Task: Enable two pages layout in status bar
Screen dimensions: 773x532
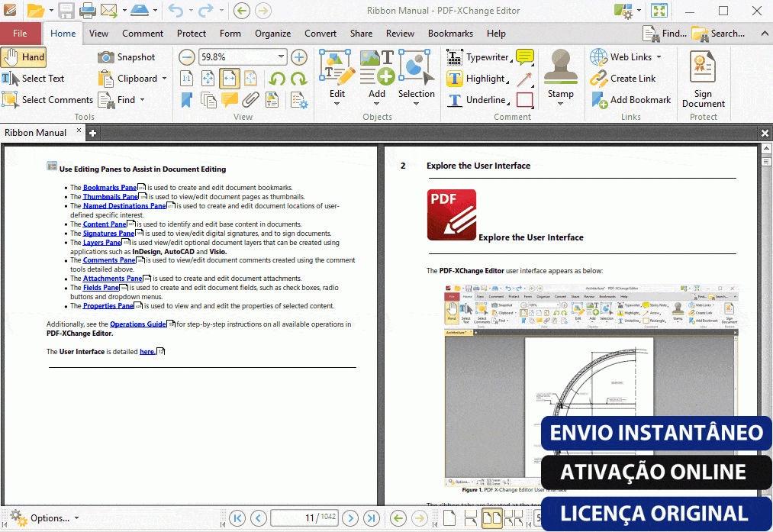Action: tap(491, 517)
